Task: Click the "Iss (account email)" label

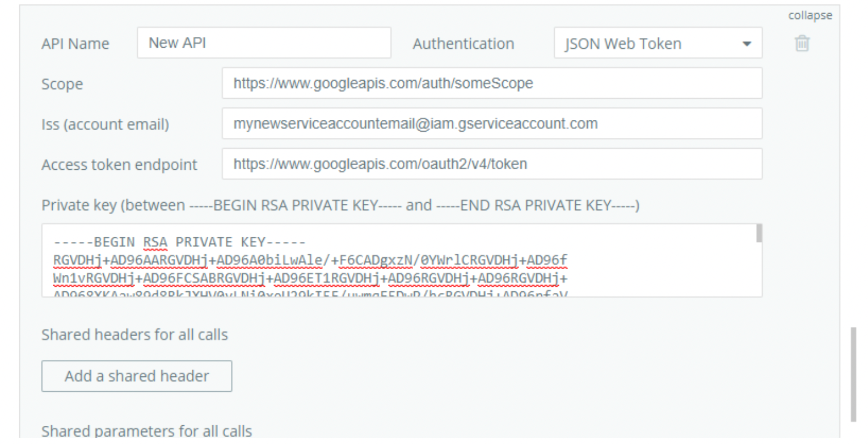Action: pyautogui.click(x=105, y=125)
